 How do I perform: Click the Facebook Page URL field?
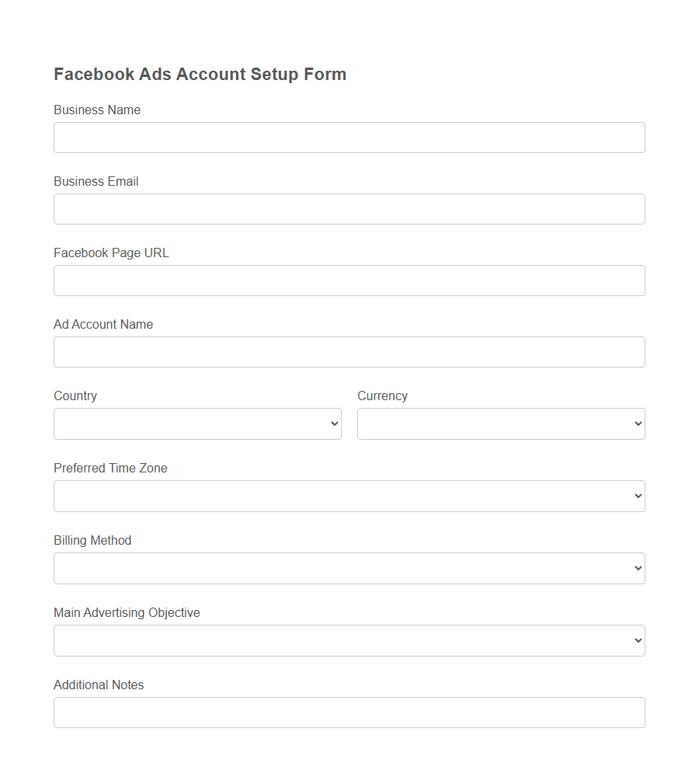(349, 280)
